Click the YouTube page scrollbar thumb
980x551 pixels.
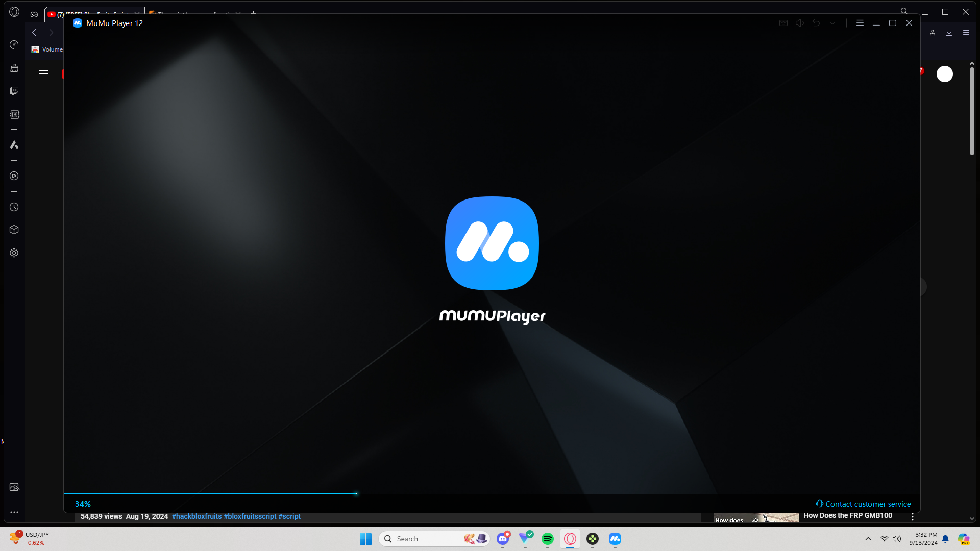pos(972,111)
